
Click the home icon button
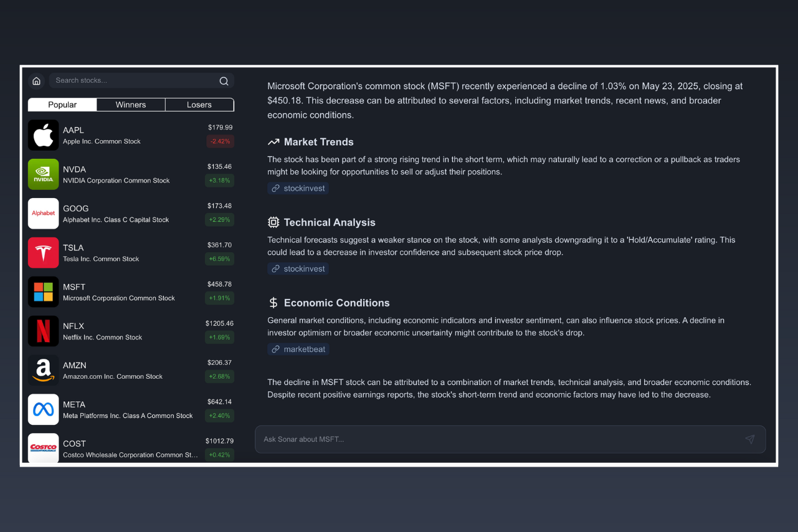[x=36, y=81]
